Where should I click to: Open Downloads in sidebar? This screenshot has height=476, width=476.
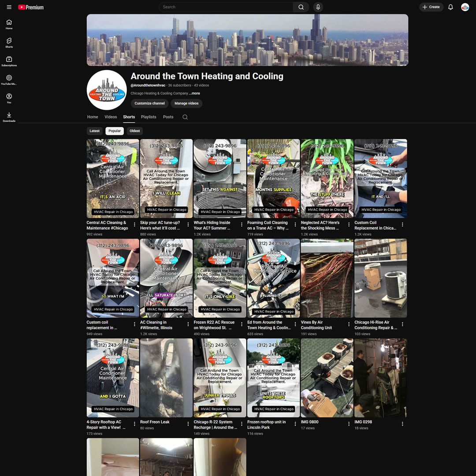[9, 117]
